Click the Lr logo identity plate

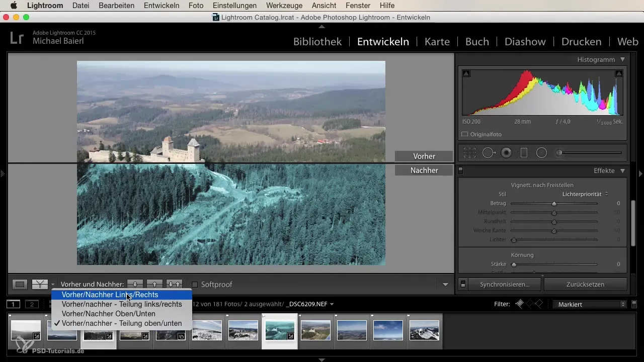17,38
